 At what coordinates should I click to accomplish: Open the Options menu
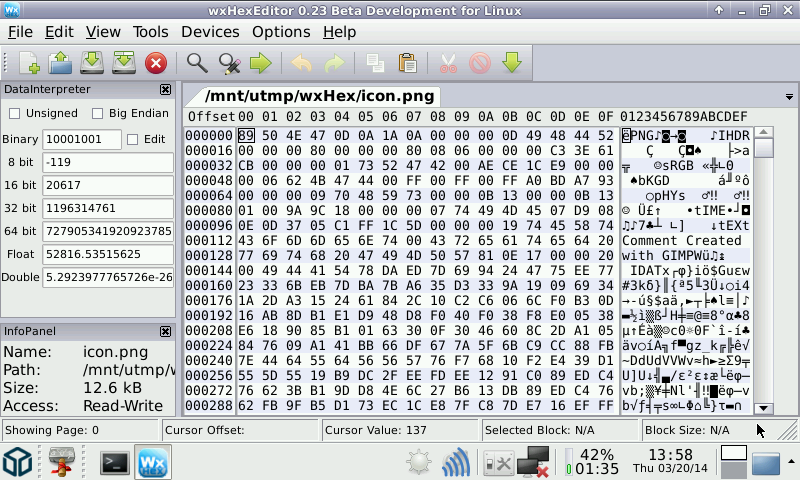[281, 32]
